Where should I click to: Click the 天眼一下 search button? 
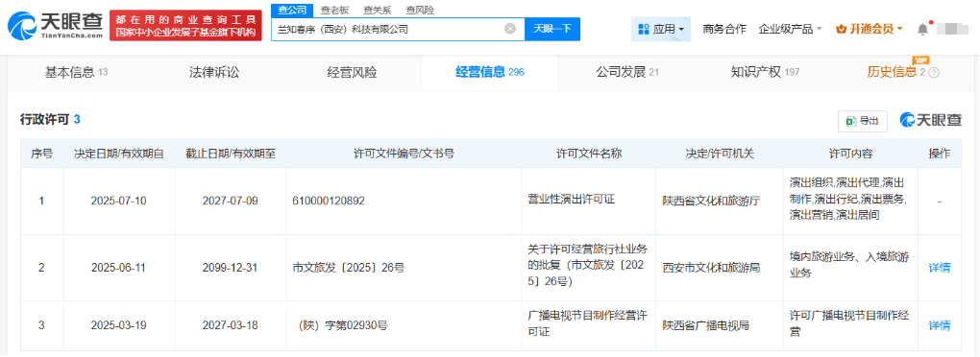(x=551, y=29)
